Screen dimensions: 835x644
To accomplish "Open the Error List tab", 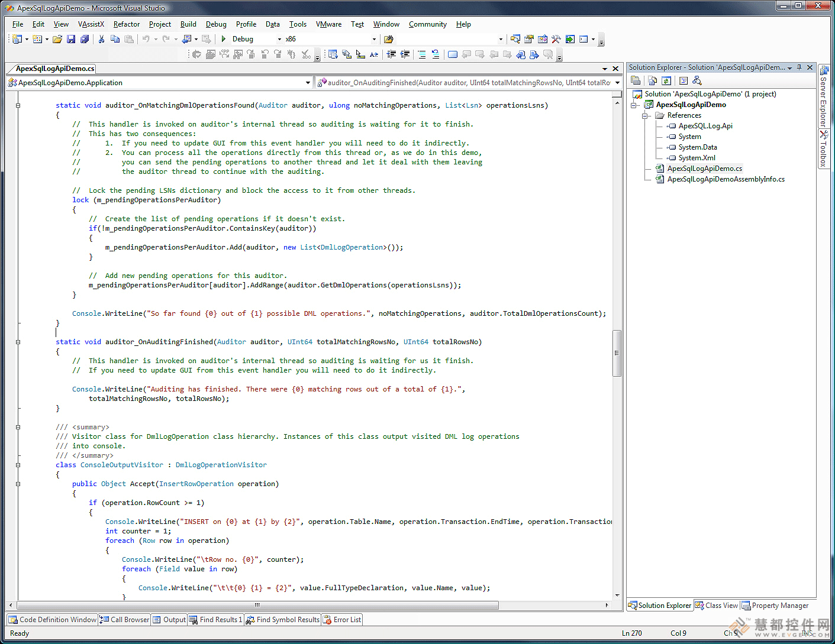I will point(342,620).
